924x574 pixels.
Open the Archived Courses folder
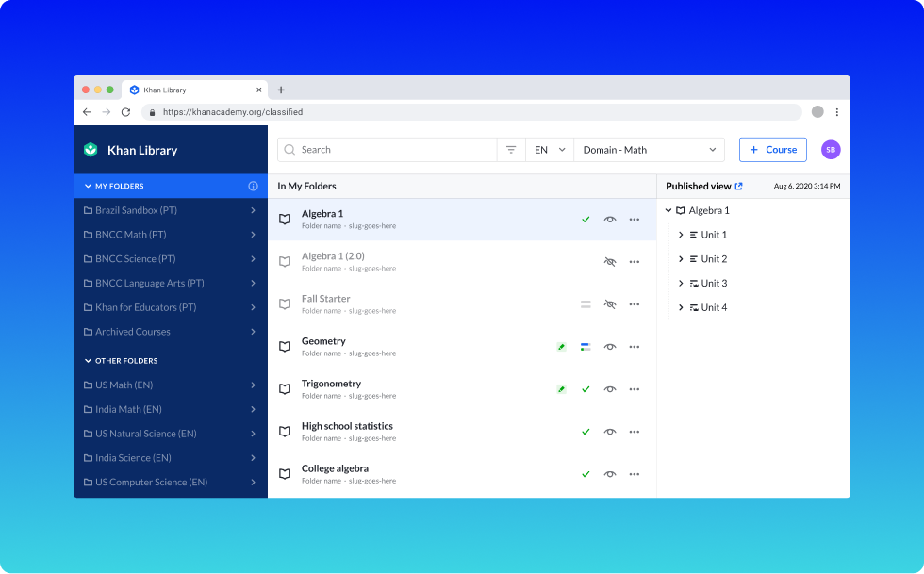(171, 332)
